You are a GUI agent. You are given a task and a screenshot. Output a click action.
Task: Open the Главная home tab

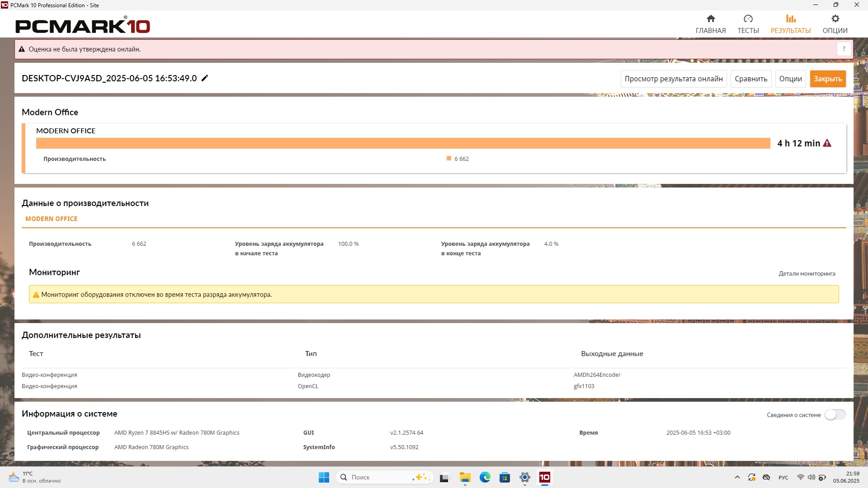[x=710, y=24]
